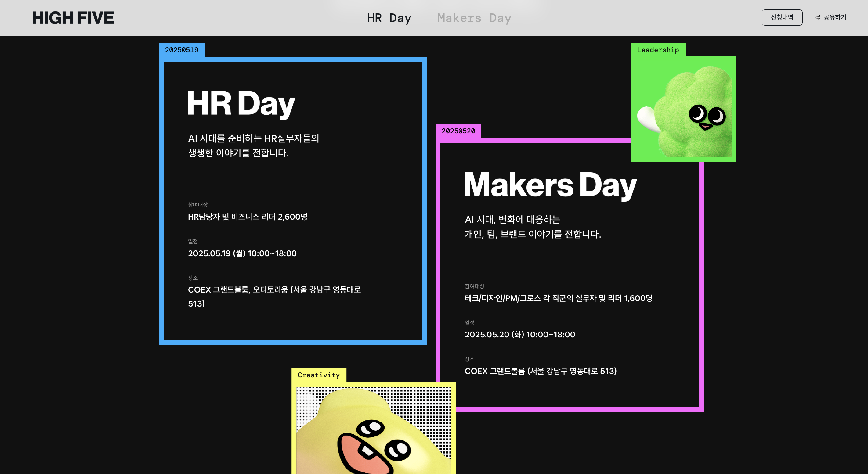Switch to the Makers Day tab

pos(474,18)
